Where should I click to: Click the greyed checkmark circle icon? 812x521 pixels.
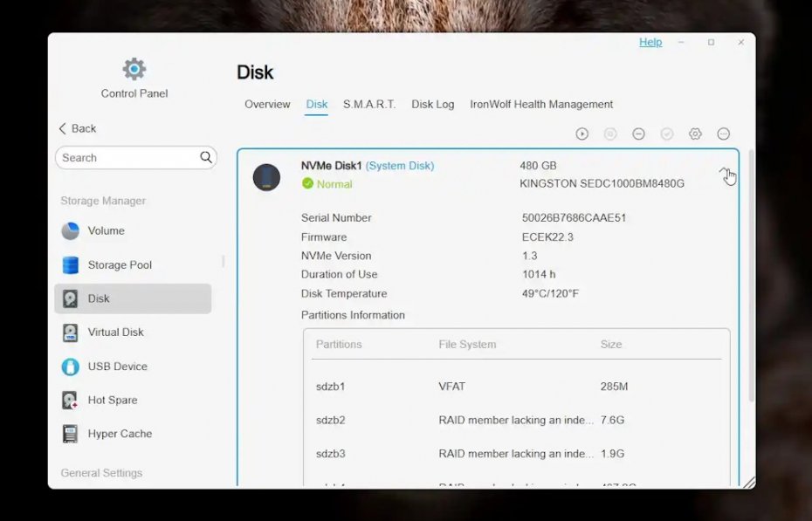667,134
